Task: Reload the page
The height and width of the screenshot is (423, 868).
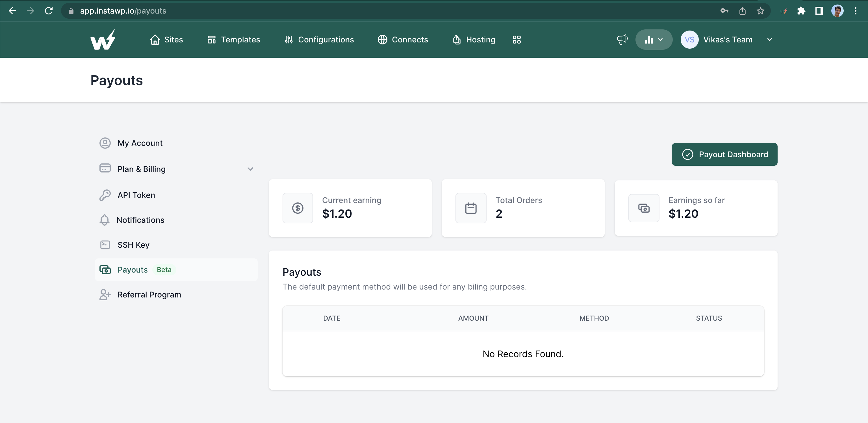Action: click(49, 11)
